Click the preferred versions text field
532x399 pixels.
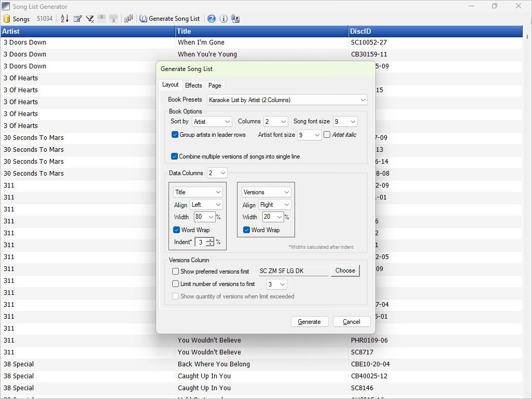coord(293,271)
